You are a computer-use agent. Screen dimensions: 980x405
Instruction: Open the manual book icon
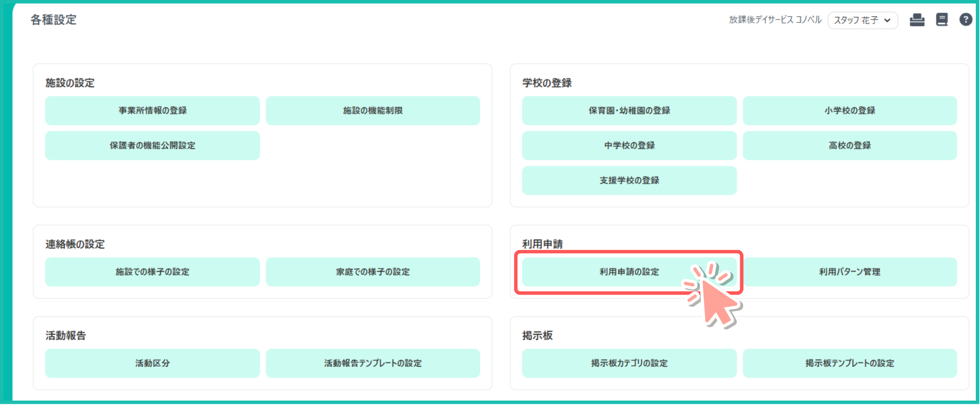[x=942, y=20]
